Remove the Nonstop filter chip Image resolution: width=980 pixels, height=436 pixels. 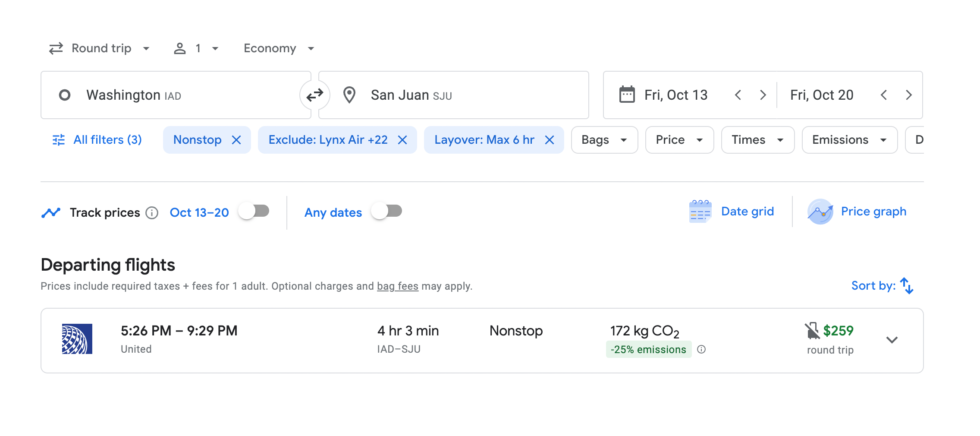point(236,140)
